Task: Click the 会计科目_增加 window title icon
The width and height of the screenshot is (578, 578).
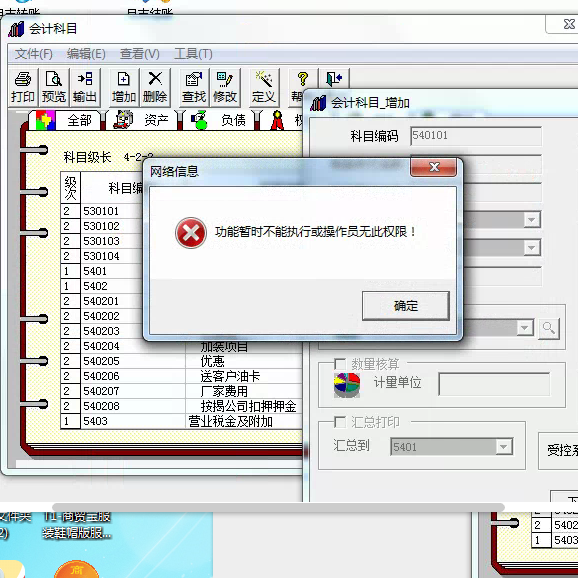Action: [x=318, y=103]
